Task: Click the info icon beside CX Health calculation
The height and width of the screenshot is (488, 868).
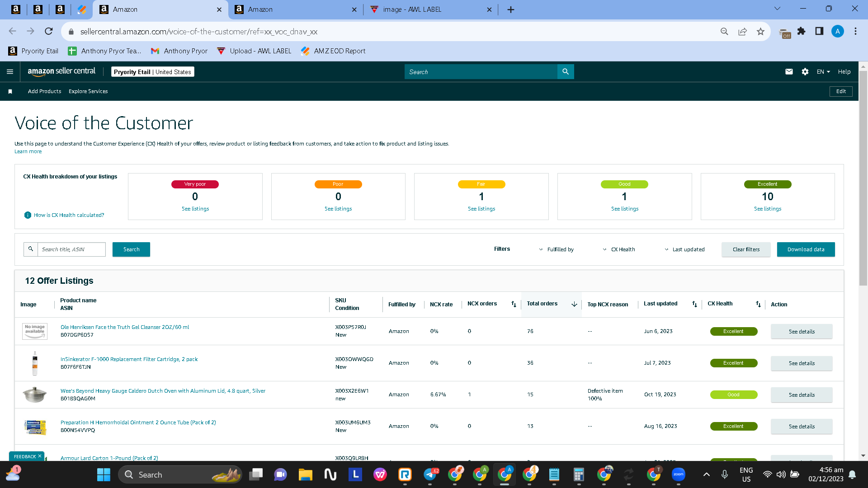Action: click(x=28, y=215)
